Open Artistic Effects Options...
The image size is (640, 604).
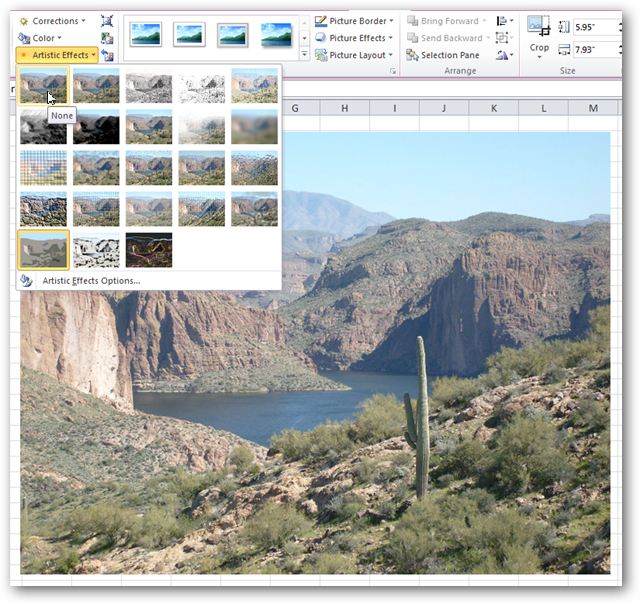click(x=149, y=281)
